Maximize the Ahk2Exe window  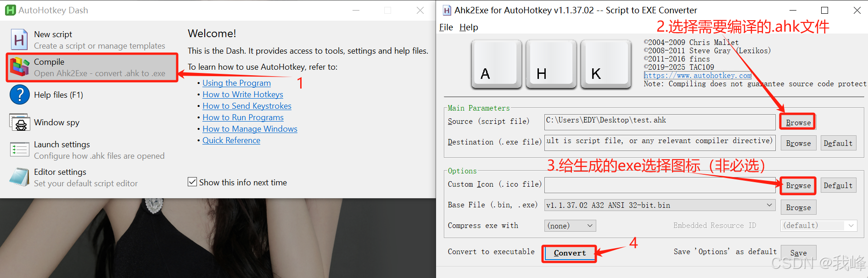(824, 10)
